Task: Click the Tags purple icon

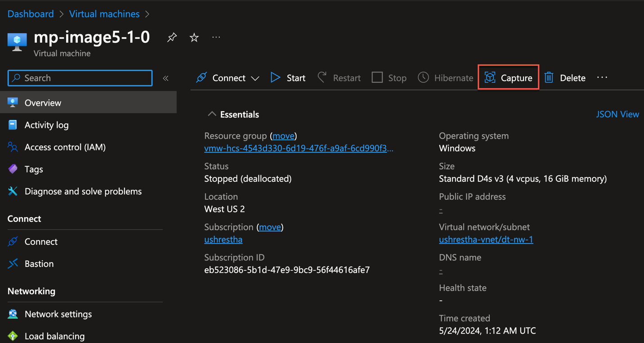Action: [13, 169]
